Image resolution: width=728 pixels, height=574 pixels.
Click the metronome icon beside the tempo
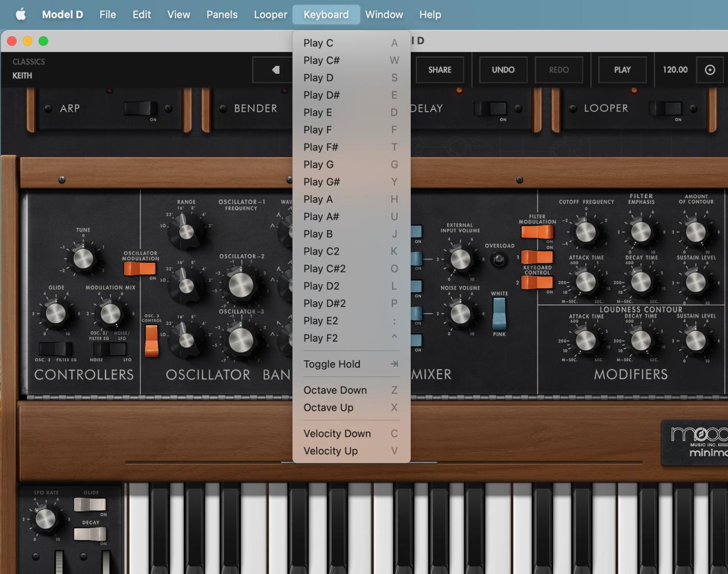tap(710, 69)
